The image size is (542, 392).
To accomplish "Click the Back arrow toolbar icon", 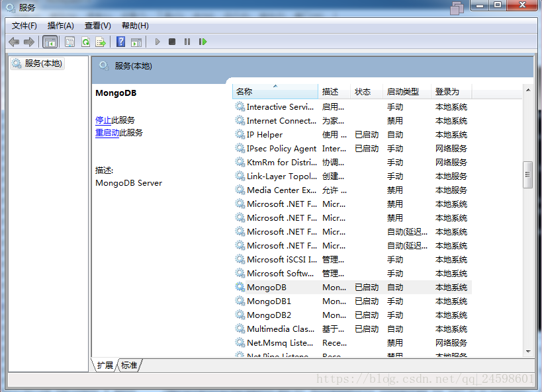I will 14,42.
